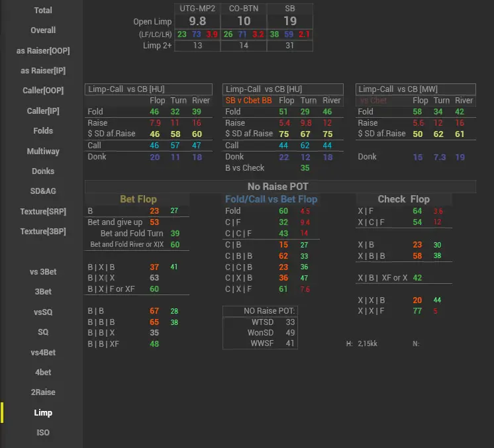Click the SB open limp value 19
Screen dimensions: 494x448
290,21
